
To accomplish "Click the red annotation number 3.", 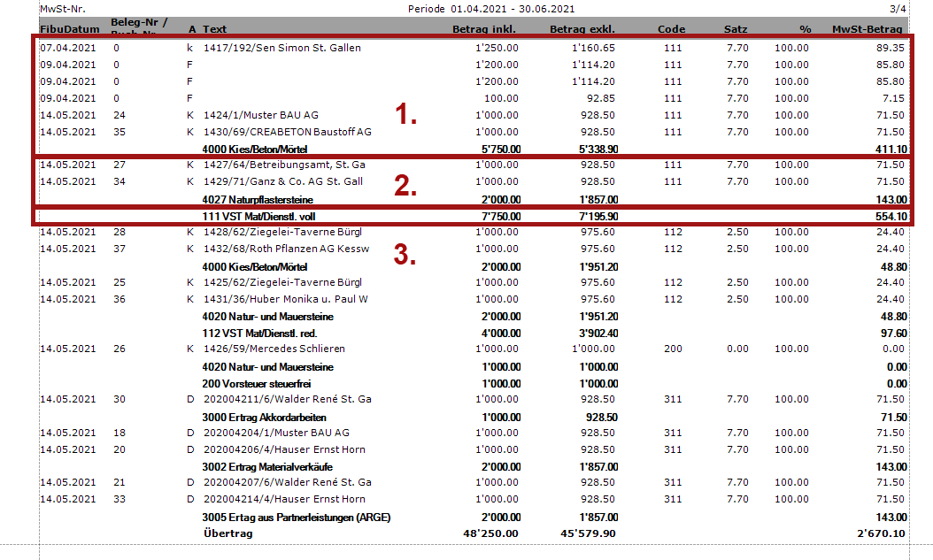I will [405, 255].
